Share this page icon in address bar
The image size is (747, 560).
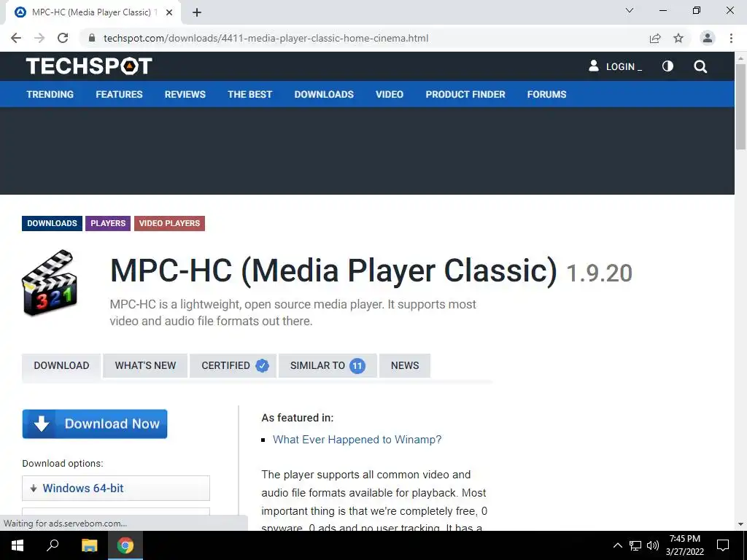coord(655,38)
